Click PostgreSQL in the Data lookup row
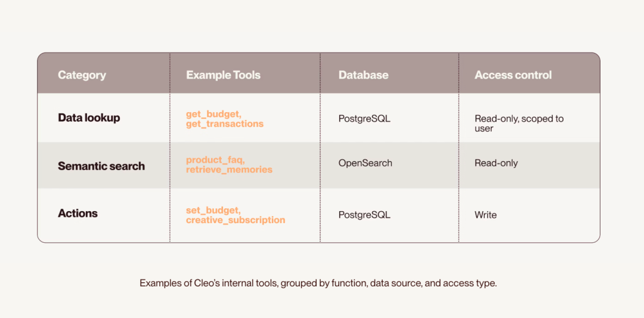 click(364, 119)
